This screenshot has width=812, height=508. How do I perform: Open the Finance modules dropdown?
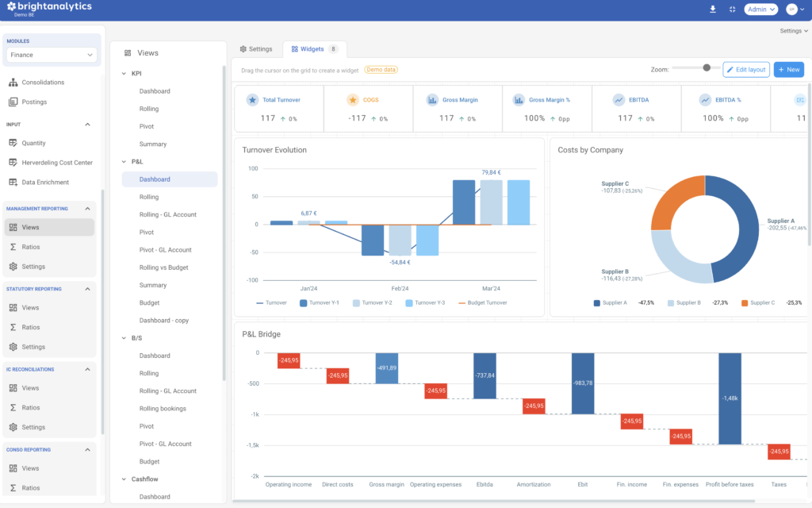click(52, 55)
